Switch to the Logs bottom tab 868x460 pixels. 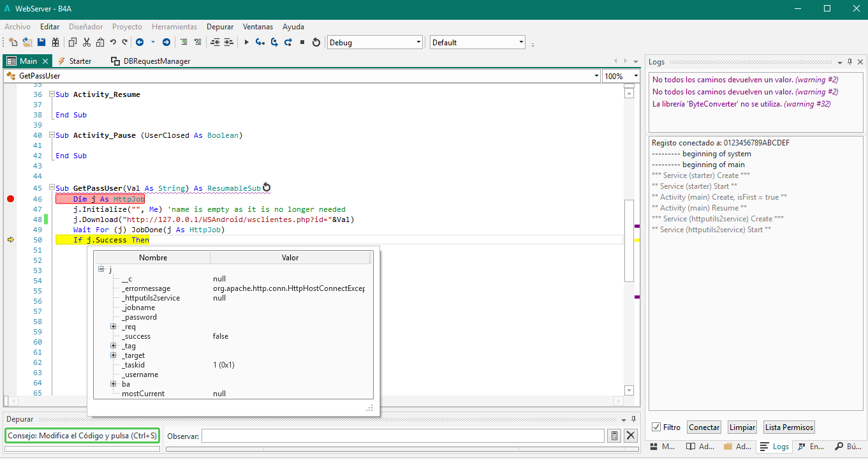774,447
